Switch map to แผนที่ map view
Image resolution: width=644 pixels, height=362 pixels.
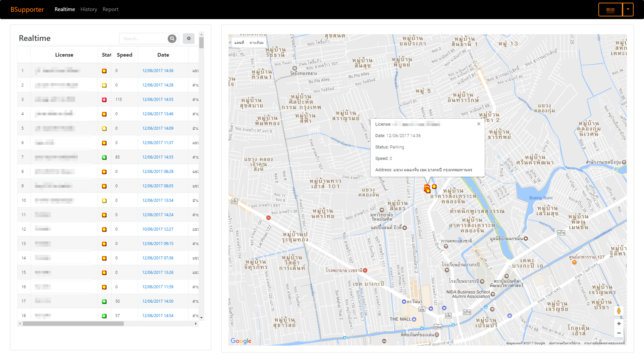(x=239, y=43)
